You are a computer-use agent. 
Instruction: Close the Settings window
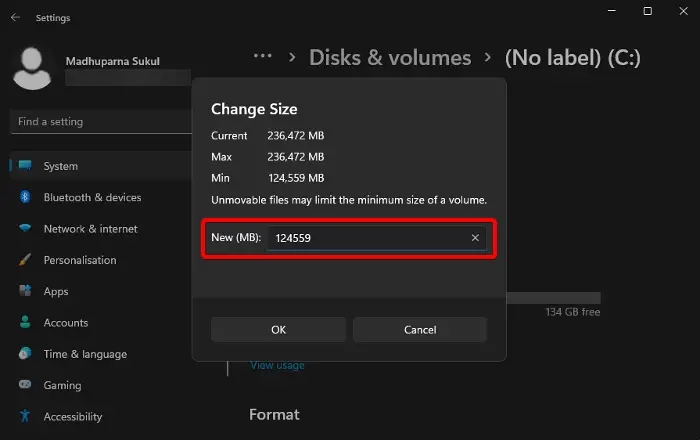683,11
